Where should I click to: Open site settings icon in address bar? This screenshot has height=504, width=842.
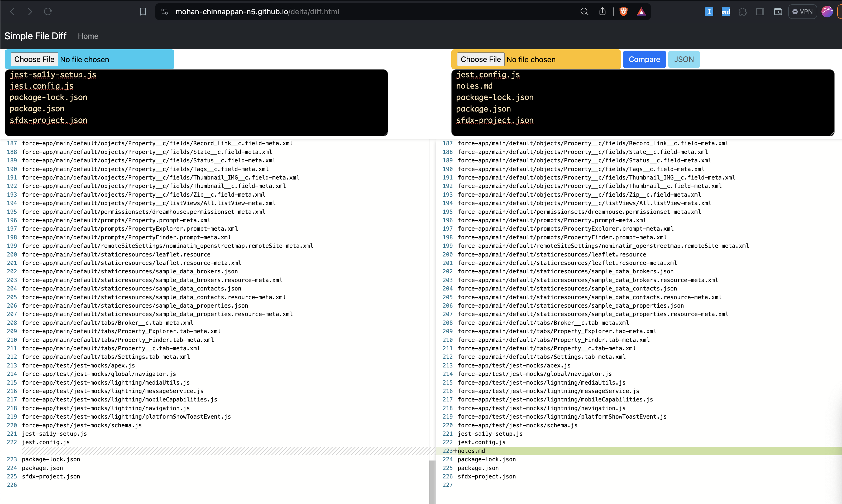click(x=165, y=12)
